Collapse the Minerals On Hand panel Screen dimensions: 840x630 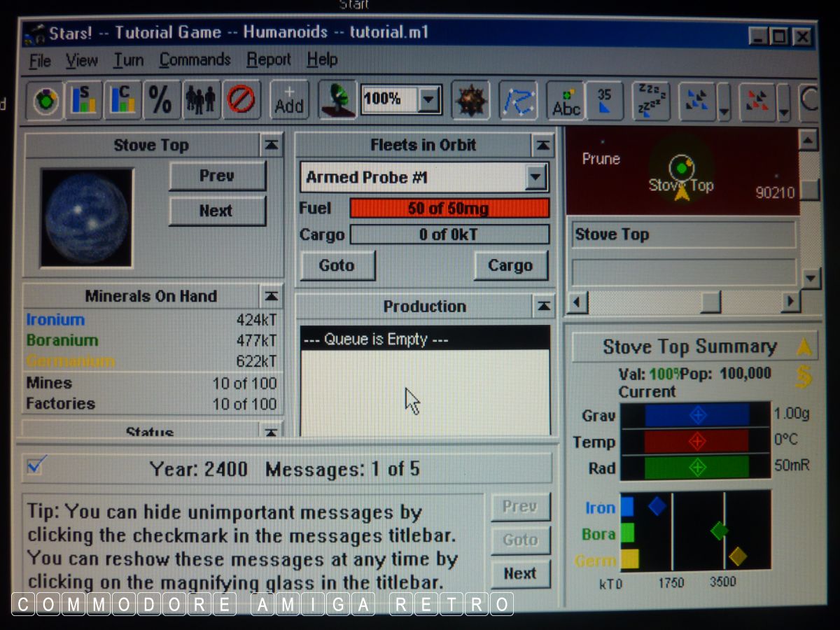[271, 296]
